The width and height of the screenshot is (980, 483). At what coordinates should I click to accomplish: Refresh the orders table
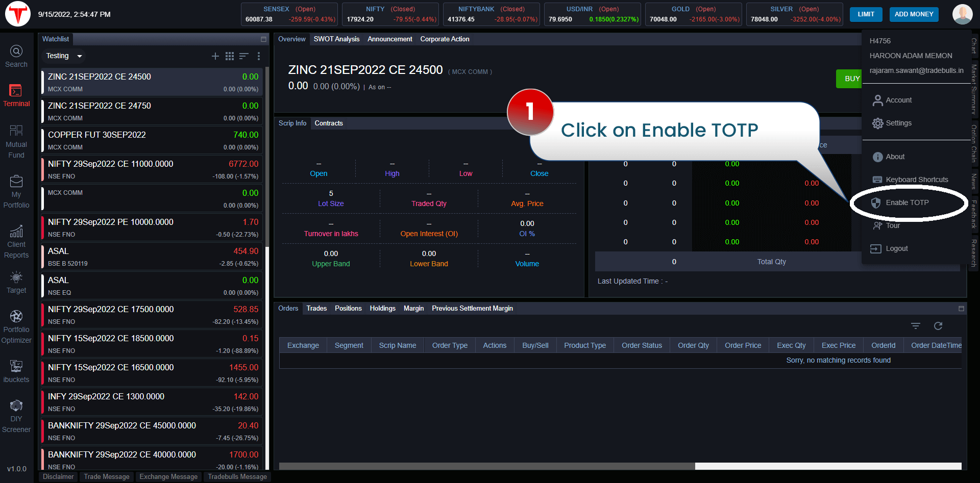938,326
